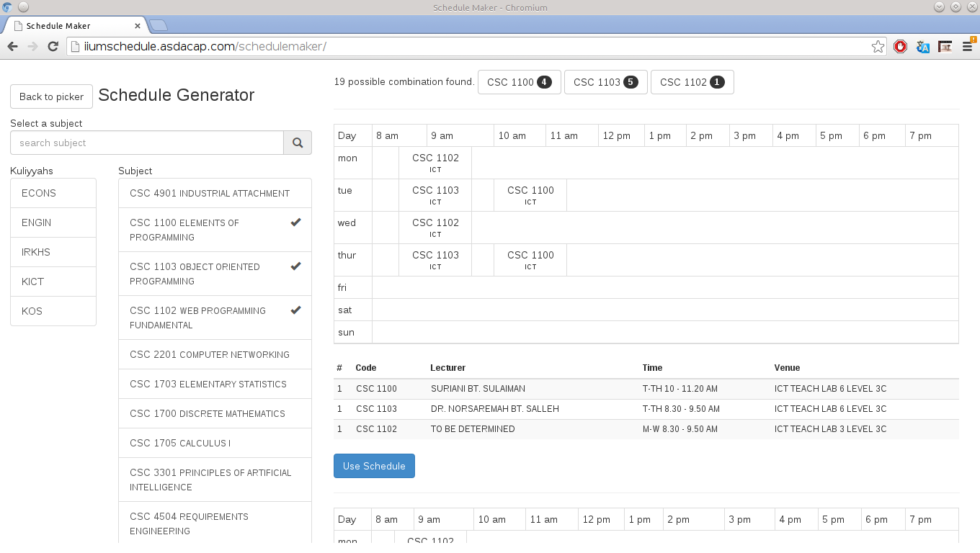Click Thursday CSC 1103 timetable block

435,260
